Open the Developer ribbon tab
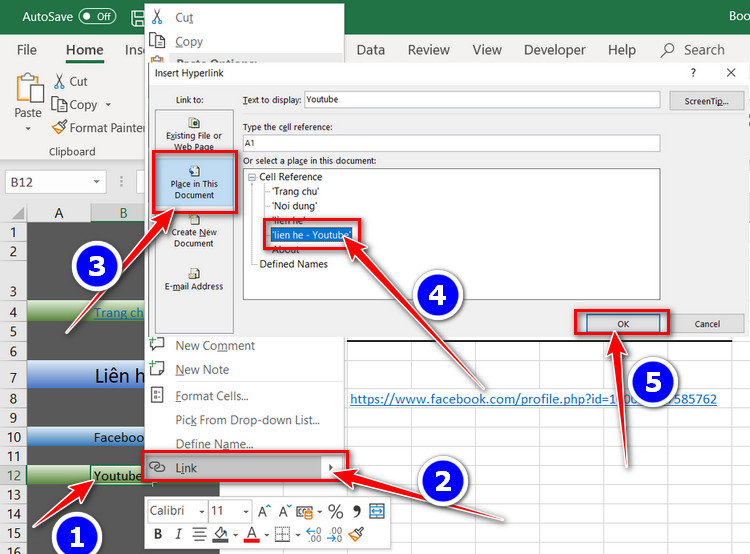Image resolution: width=750 pixels, height=554 pixels. click(554, 50)
